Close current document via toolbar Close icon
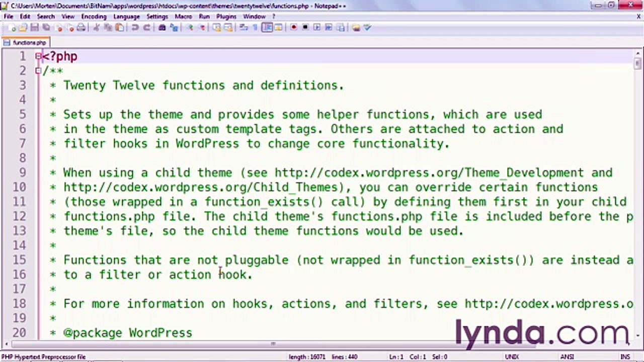This screenshot has height=362, width=644. [x=58, y=28]
